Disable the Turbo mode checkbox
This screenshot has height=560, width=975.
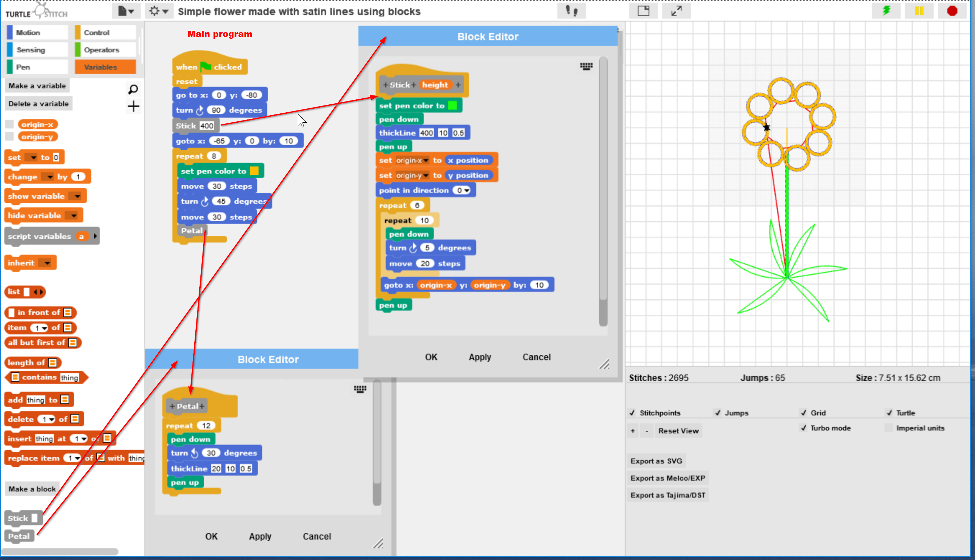point(803,428)
